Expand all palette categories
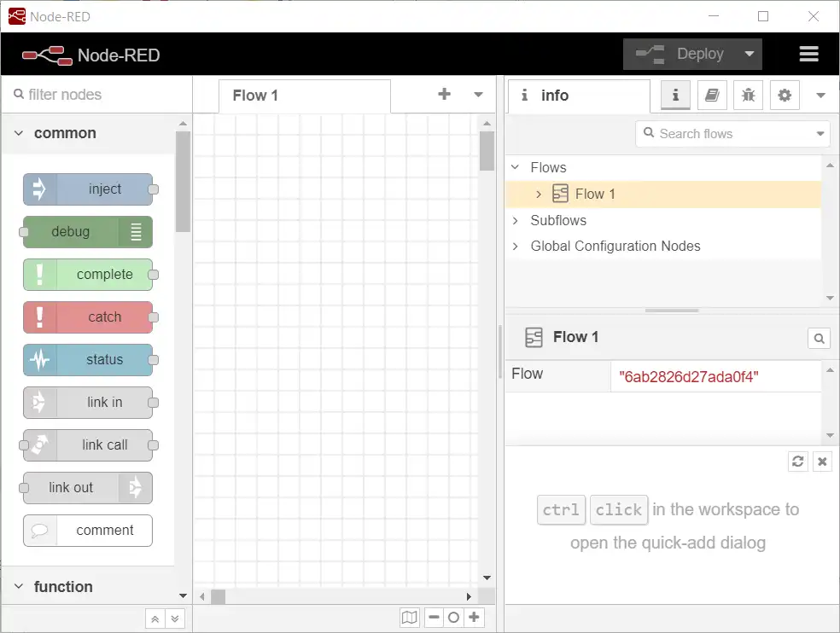Screen dimensions: 840x633 click(175, 619)
